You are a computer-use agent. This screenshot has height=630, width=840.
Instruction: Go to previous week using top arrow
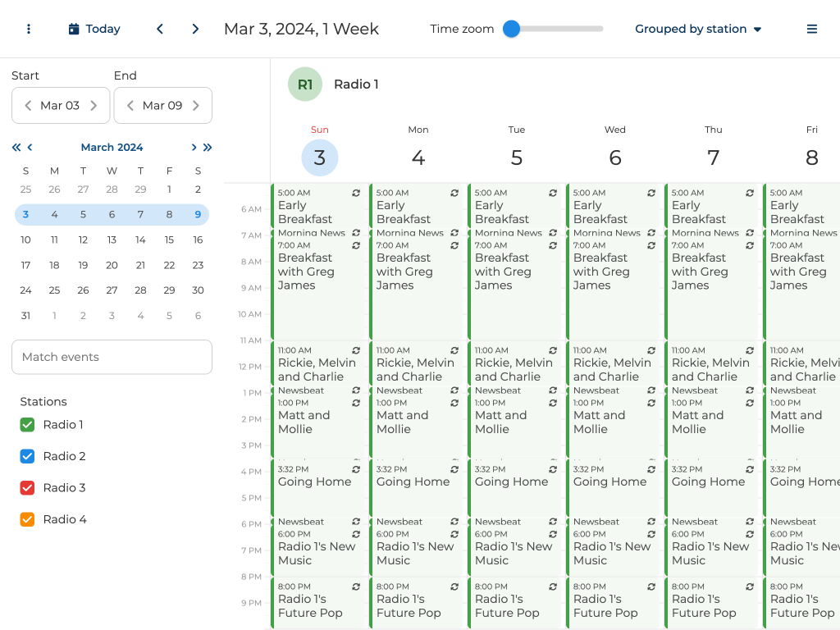(x=160, y=29)
